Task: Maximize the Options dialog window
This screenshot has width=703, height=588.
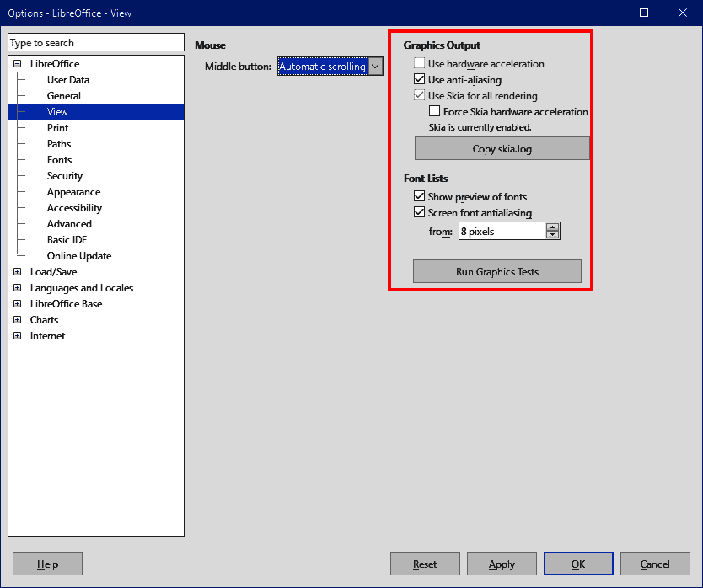Action: coord(644,13)
